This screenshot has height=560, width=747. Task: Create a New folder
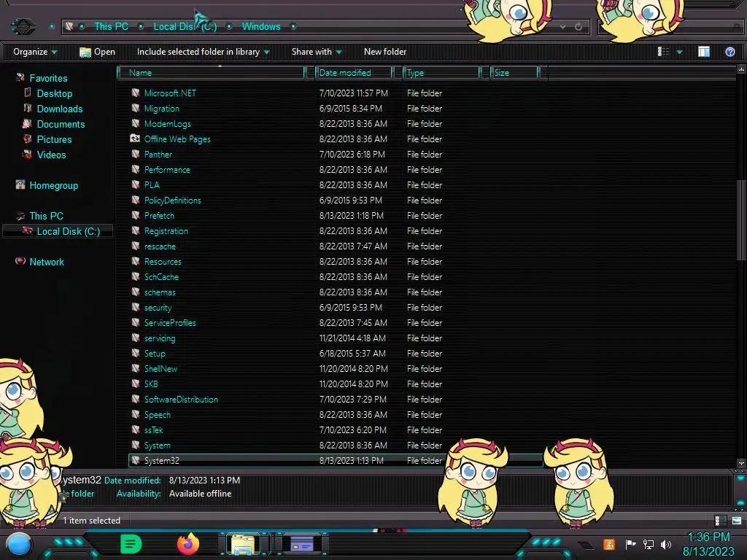385,52
